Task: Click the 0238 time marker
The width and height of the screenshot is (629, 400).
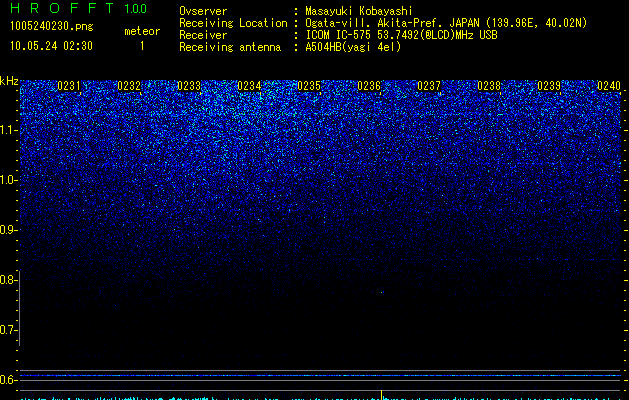Action: (x=489, y=86)
